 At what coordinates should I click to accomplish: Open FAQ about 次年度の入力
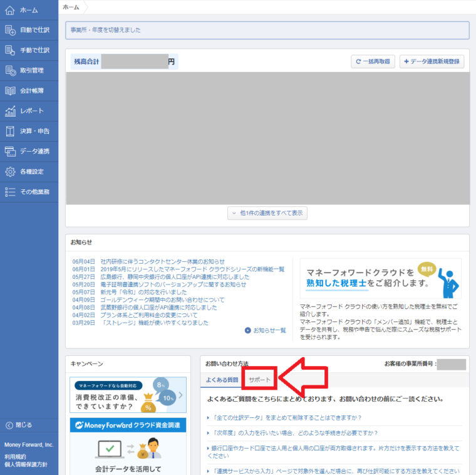pos(294,433)
